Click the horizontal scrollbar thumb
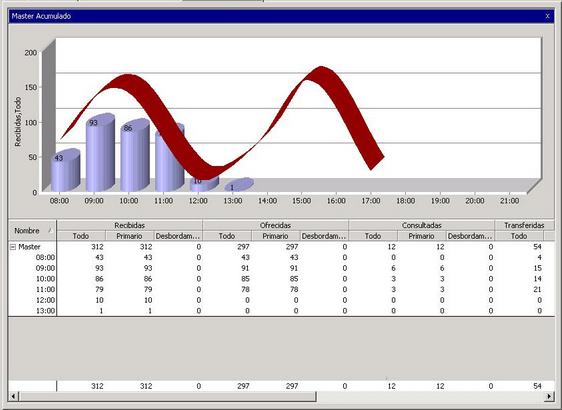Viewport: 562px width, 410px height. point(167,396)
